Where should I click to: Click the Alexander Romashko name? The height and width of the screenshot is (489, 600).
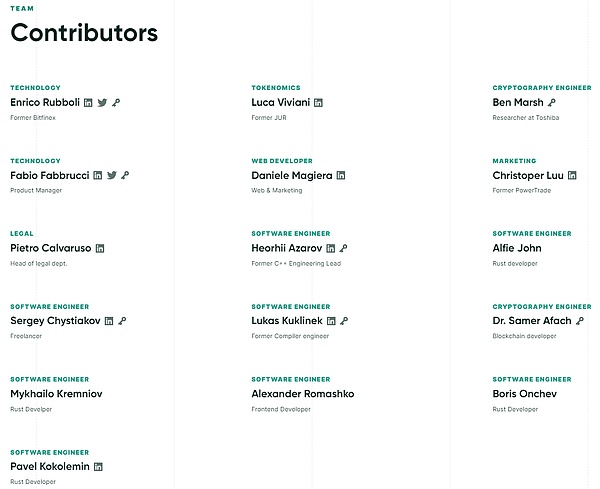tap(302, 394)
